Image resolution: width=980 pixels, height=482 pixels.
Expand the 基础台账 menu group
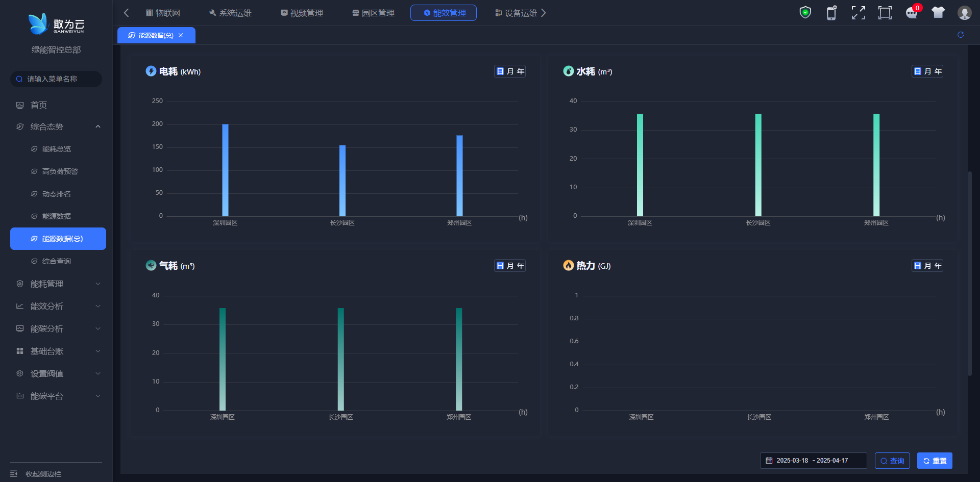pyautogui.click(x=58, y=351)
